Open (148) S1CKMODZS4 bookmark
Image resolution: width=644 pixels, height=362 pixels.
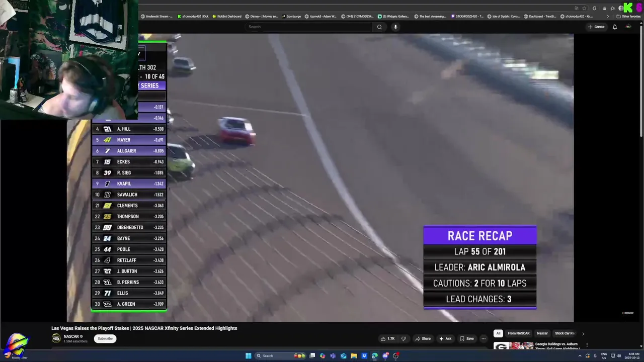coord(357,16)
